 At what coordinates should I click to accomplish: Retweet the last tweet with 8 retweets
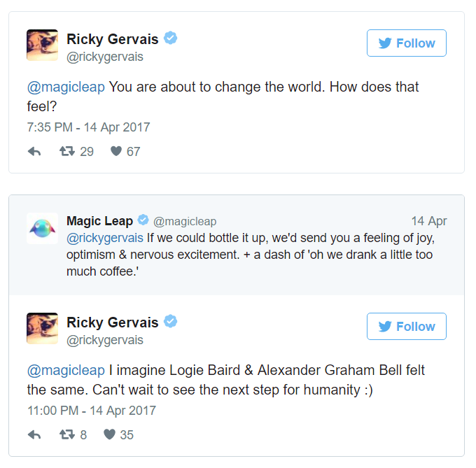[68, 434]
